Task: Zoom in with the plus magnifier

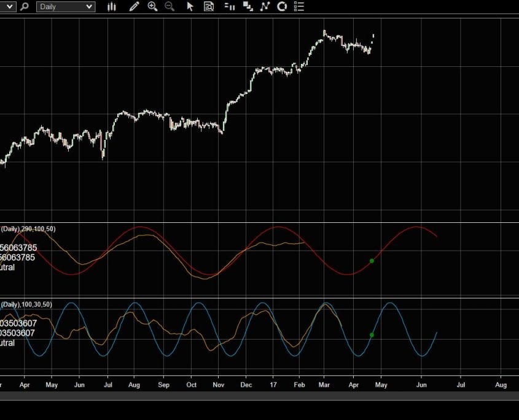Action: point(152,7)
